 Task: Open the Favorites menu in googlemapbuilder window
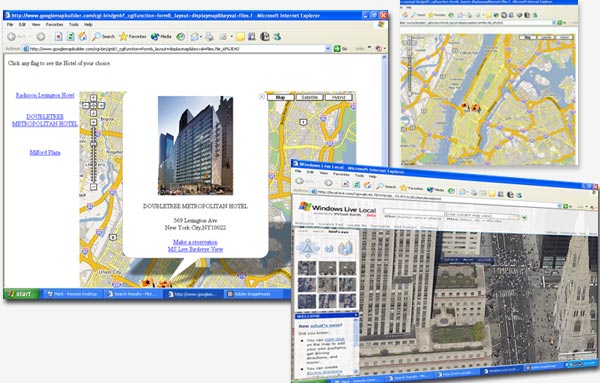tap(54, 24)
